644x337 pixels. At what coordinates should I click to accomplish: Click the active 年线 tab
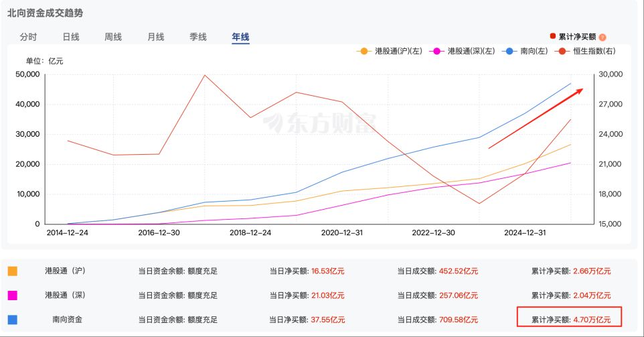click(x=240, y=38)
